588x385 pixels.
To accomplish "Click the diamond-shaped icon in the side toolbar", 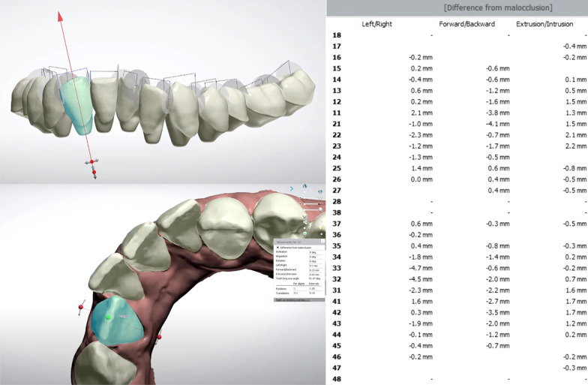I will click(x=320, y=191).
